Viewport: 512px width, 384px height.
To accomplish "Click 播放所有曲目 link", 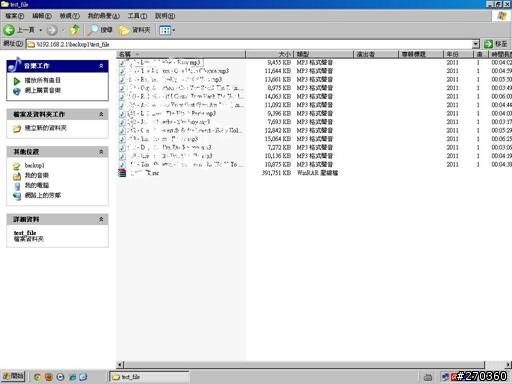I will [42, 80].
